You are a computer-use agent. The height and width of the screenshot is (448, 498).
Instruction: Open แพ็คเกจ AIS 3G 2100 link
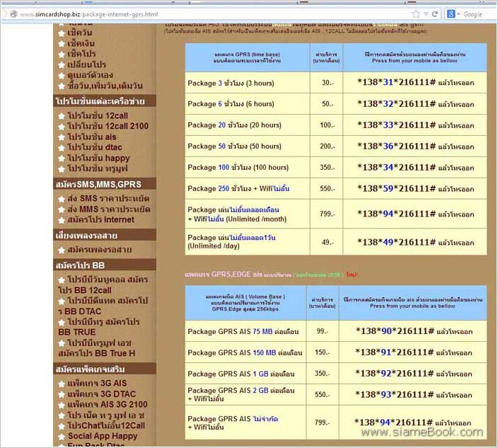[x=108, y=404]
